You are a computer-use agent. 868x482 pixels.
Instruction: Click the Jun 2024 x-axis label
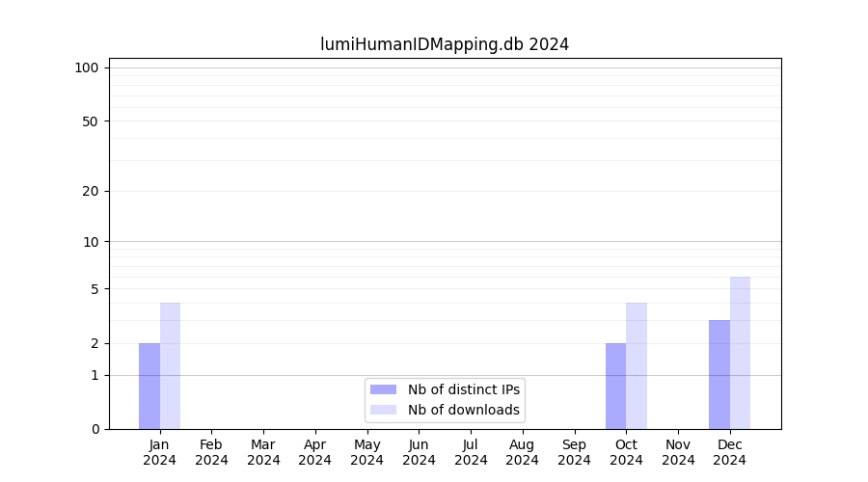[419, 452]
